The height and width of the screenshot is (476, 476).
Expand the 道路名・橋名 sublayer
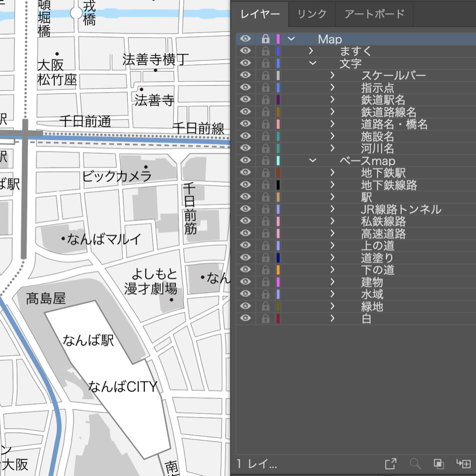332,124
